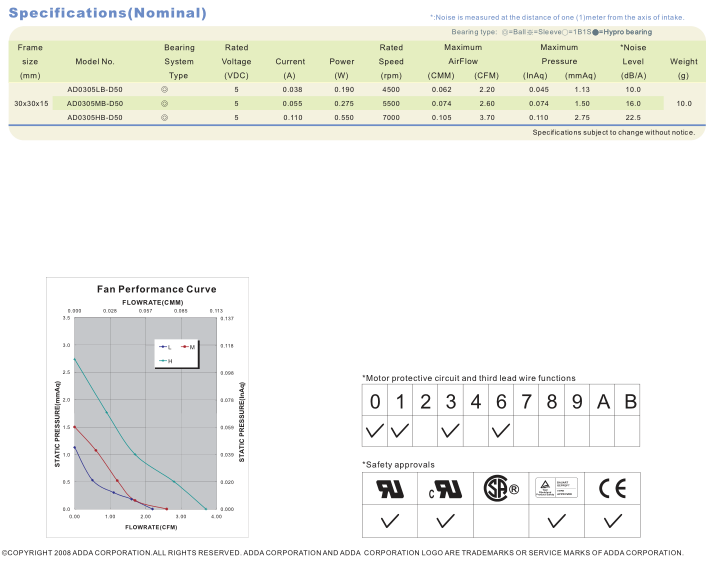Select the CSA certification logo
The height and width of the screenshot is (564, 716).
coord(501,488)
